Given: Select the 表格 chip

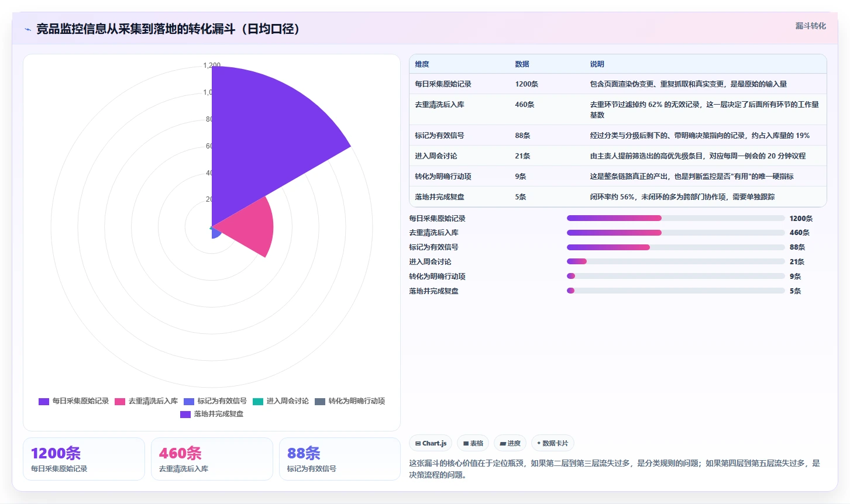Looking at the screenshot, I should (473, 443).
